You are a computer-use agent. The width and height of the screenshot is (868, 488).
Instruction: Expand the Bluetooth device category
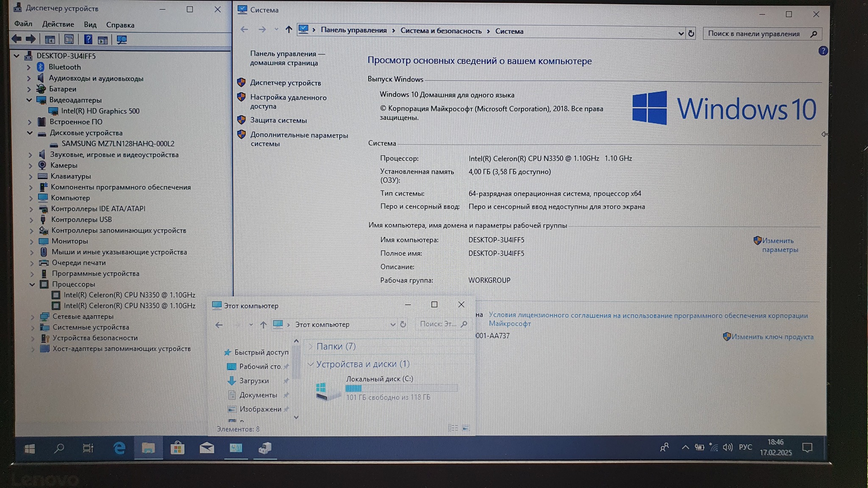28,67
